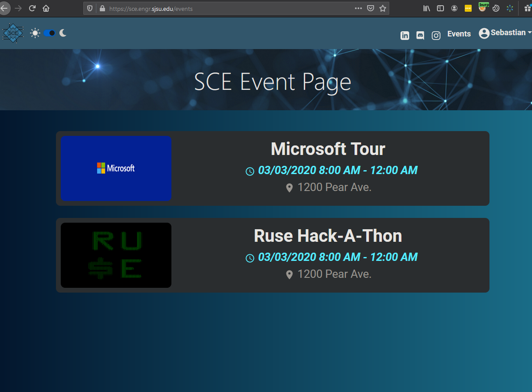Open the SCE LinkedIn page icon
This screenshot has height=392, width=532.
(404, 36)
